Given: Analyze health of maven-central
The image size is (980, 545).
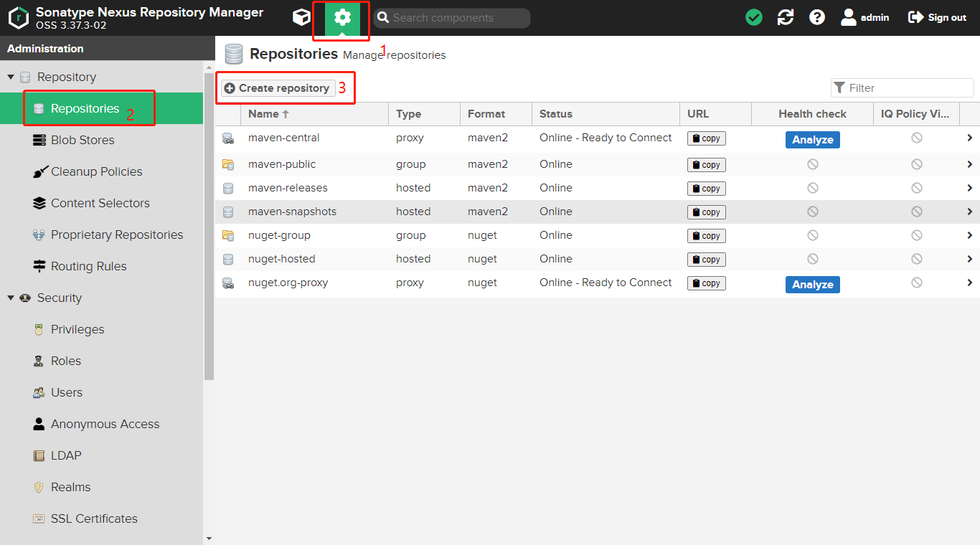Looking at the screenshot, I should (x=812, y=140).
